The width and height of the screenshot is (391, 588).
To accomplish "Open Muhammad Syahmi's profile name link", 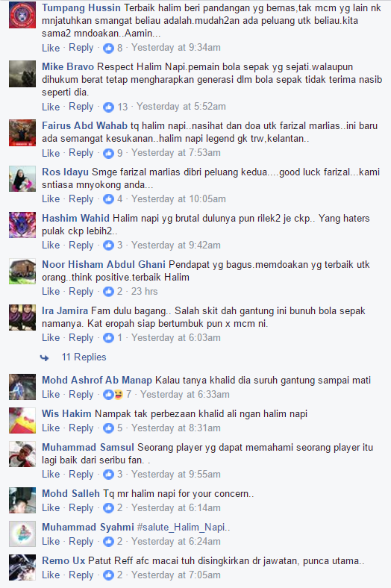I will click(x=88, y=527).
